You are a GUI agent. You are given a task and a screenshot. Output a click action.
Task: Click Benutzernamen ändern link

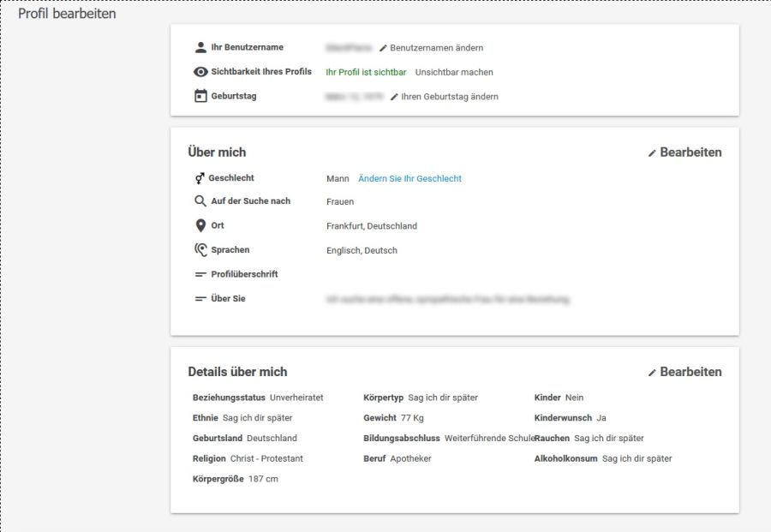(x=431, y=48)
